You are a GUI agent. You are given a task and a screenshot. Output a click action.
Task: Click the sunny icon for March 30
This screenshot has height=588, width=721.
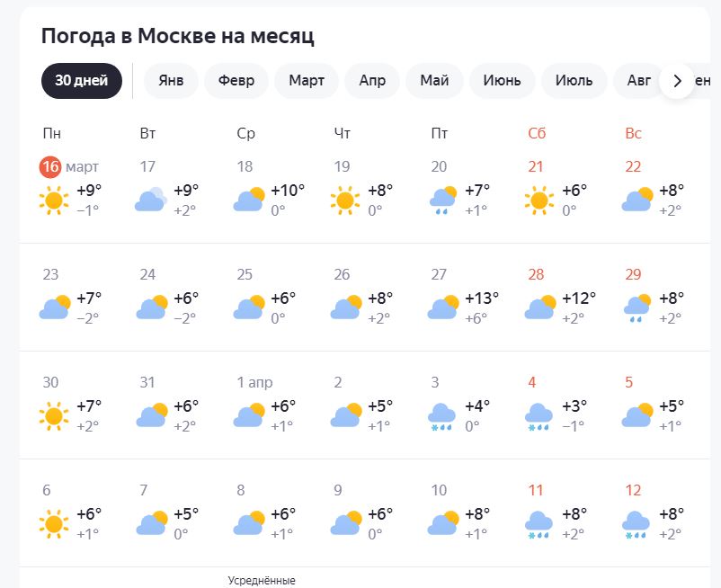pyautogui.click(x=54, y=416)
